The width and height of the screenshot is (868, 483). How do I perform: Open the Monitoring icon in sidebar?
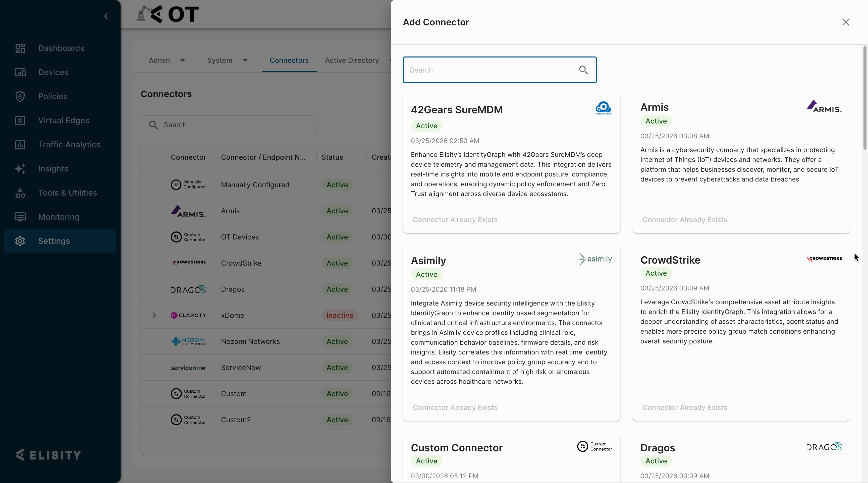coord(20,217)
